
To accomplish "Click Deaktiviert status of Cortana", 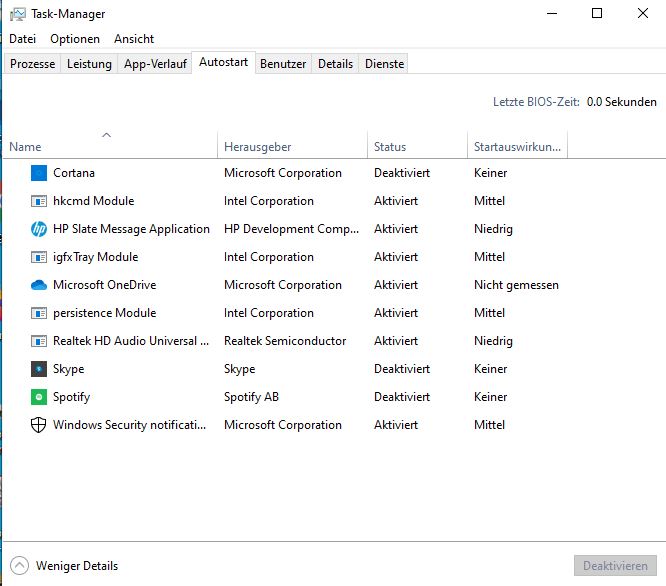I will click(402, 173).
